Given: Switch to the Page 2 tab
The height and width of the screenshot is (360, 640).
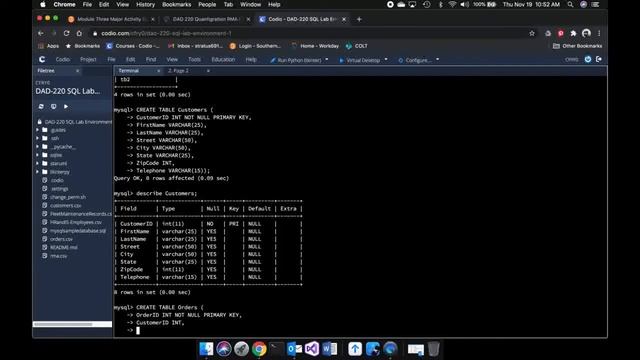Looking at the screenshot, I should pyautogui.click(x=178, y=71).
